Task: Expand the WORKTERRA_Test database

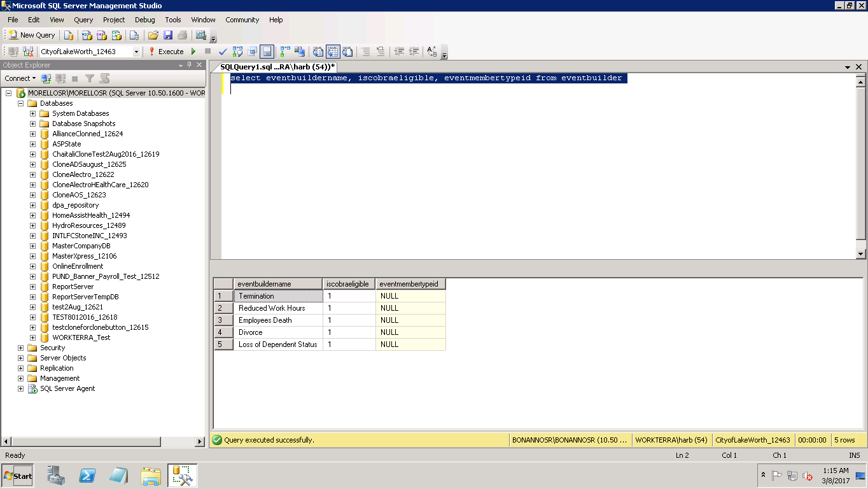Action: click(x=32, y=337)
